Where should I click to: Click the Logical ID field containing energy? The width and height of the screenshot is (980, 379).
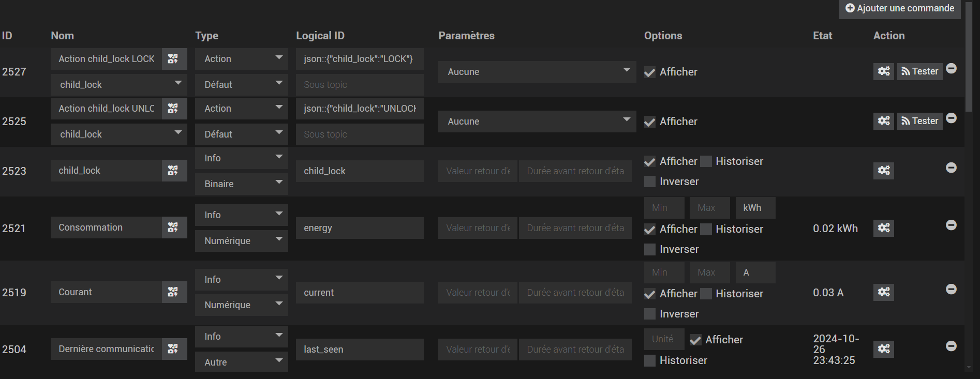(360, 228)
